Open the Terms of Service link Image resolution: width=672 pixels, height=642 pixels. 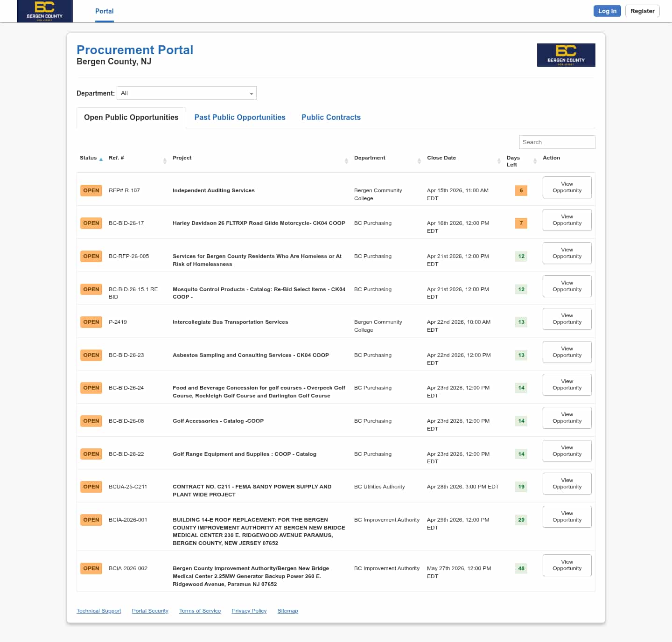(200, 611)
